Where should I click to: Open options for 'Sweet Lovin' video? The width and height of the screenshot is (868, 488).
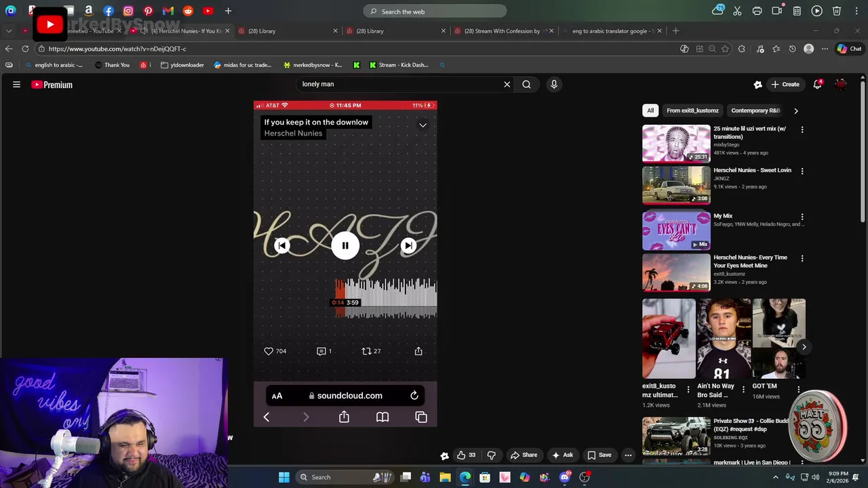point(802,171)
